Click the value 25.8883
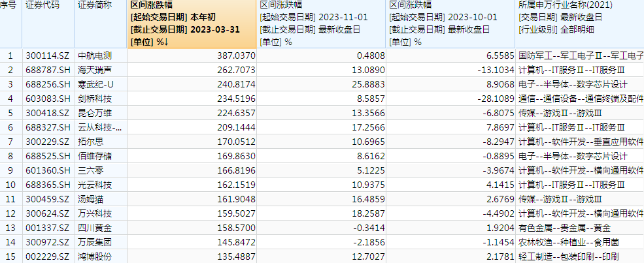Screen dimensions: 644x263 click(x=368, y=85)
